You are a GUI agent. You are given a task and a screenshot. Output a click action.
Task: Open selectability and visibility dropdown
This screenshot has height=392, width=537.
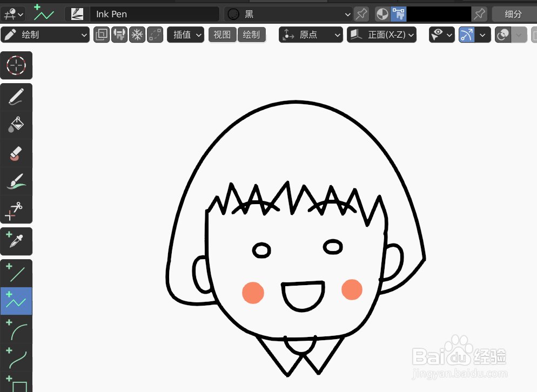pyautogui.click(x=442, y=35)
